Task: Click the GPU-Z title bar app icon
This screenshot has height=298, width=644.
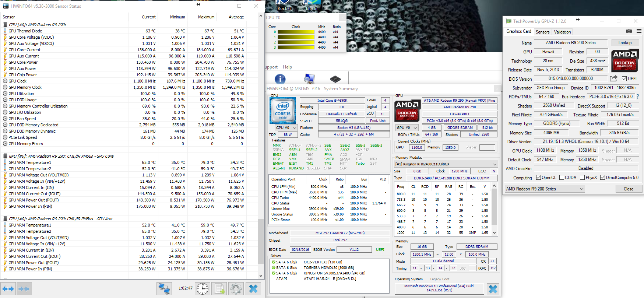Action: pos(508,21)
